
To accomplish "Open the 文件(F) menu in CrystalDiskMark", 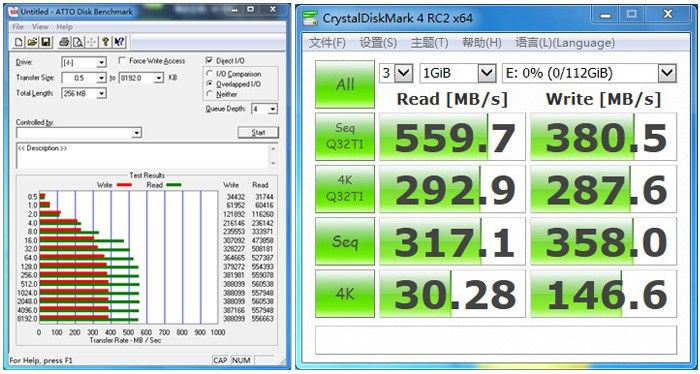I will coord(327,43).
